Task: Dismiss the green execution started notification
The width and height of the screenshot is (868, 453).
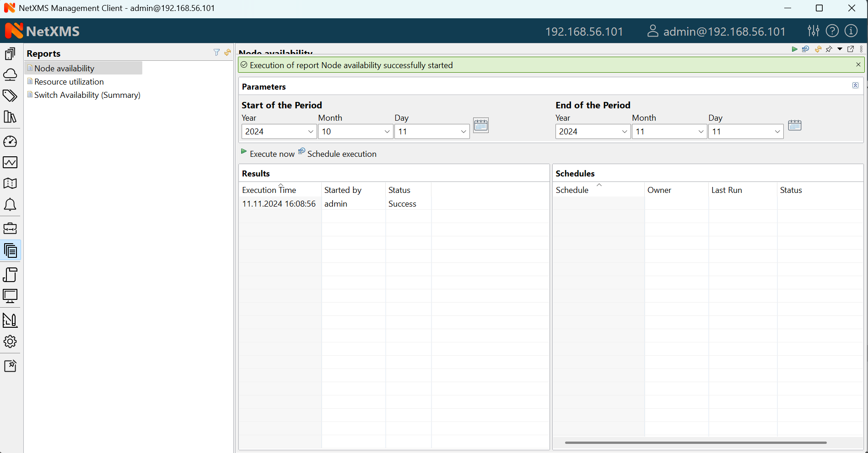Action: pos(858,65)
